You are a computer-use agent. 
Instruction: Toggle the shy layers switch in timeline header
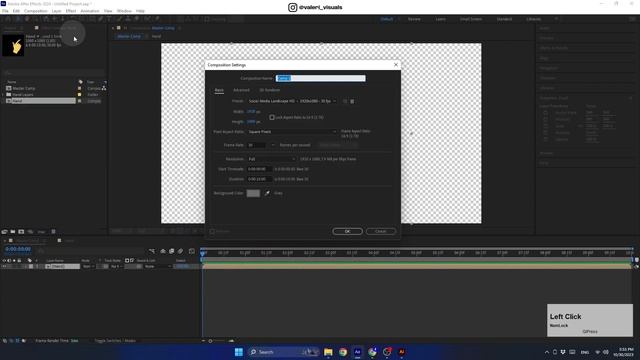pos(163,251)
